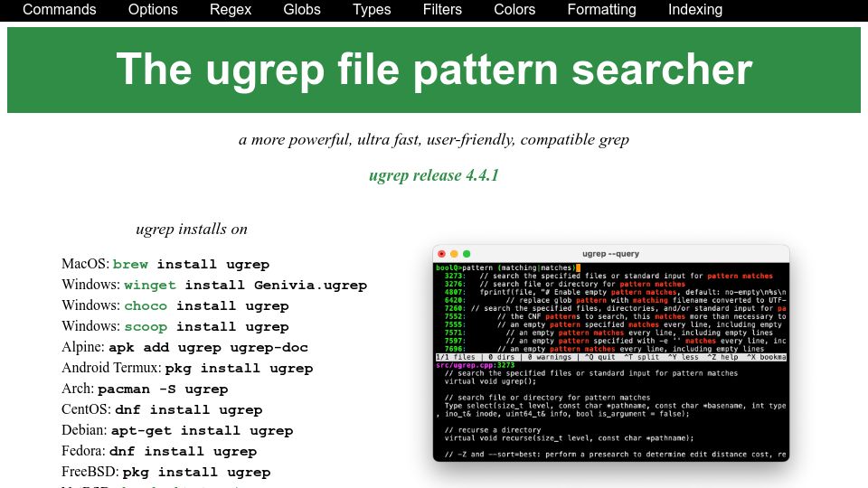Click Arch 'pacman -S ugrep' command
Image resolution: width=868 pixels, height=488 pixels.
click(x=163, y=389)
